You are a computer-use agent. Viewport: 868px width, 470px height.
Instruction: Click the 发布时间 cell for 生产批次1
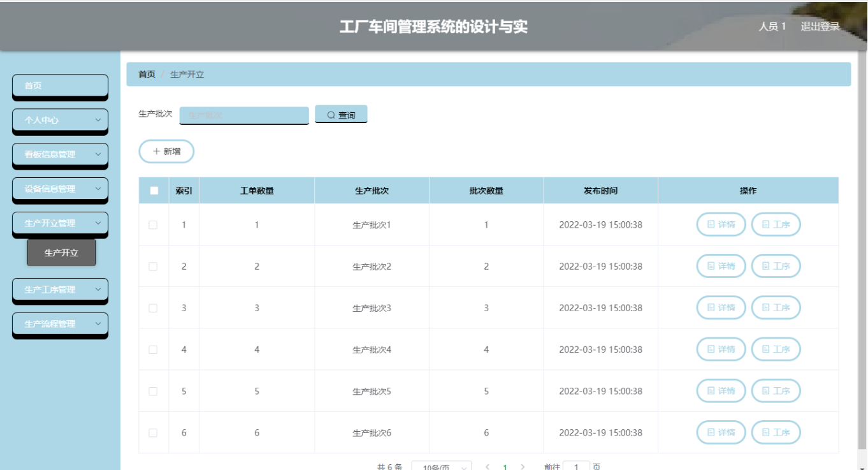(x=600, y=224)
